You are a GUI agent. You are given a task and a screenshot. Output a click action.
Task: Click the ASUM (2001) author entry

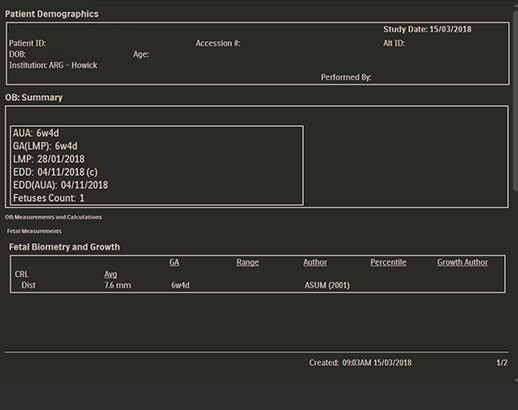[x=327, y=285]
